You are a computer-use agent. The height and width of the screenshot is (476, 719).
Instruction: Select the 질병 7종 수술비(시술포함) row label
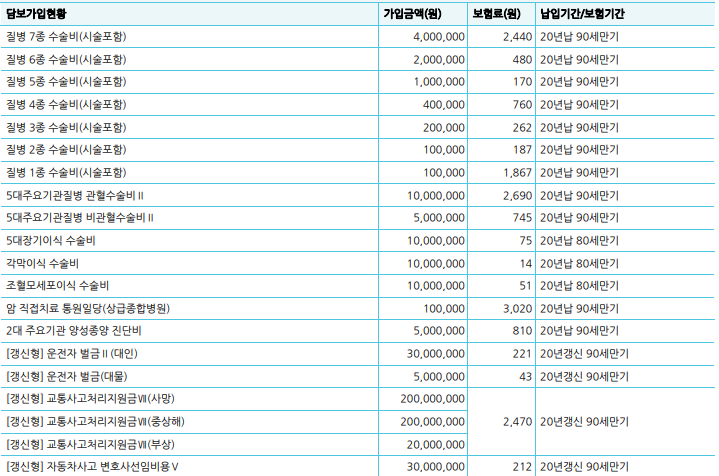point(67,37)
